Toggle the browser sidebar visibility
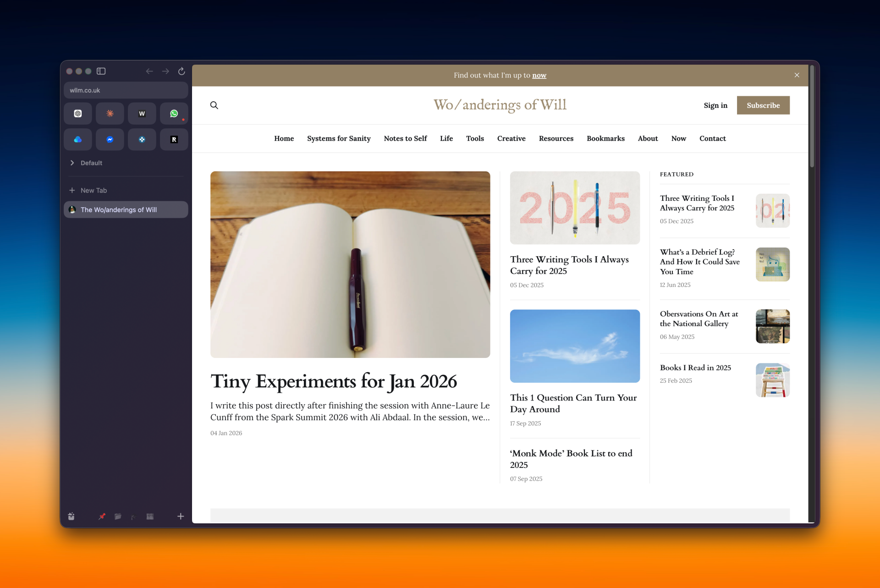This screenshot has width=880, height=588. [101, 71]
